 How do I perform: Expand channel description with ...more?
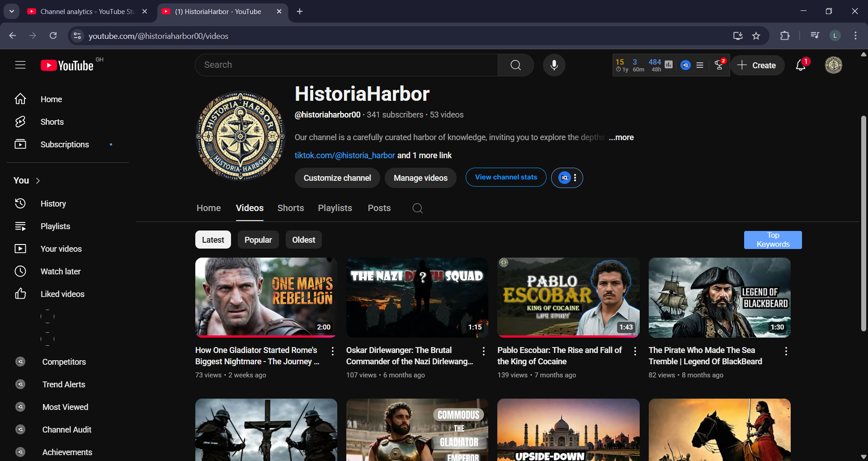click(621, 137)
